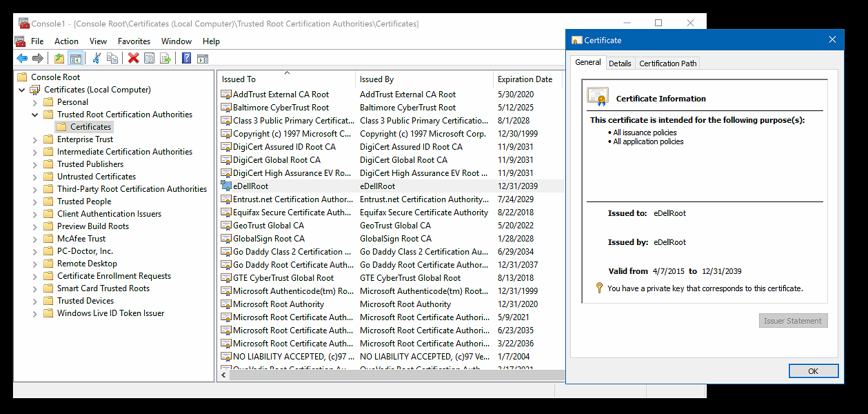The width and height of the screenshot is (868, 414).
Task: Open the Action menu
Action: (x=66, y=41)
